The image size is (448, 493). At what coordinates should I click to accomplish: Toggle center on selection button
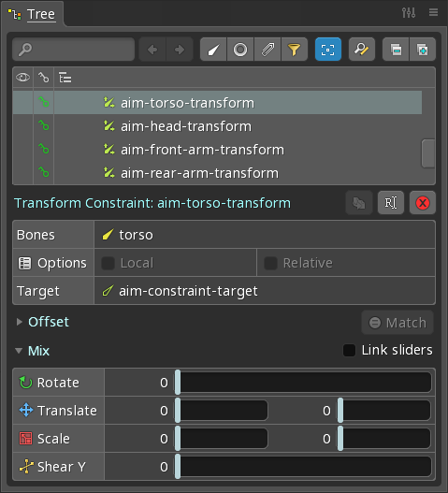pos(328,50)
